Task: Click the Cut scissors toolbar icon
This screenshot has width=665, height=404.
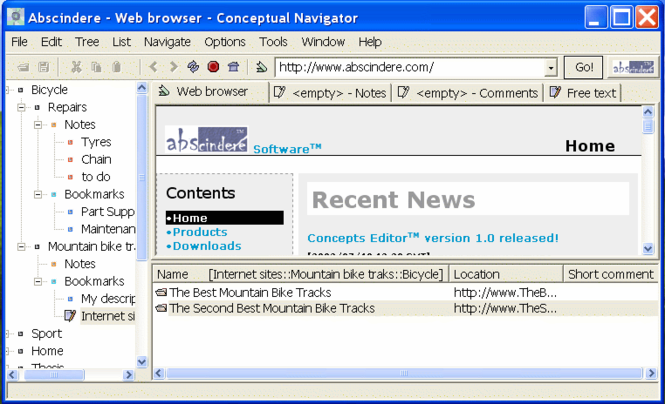Action: tap(76, 67)
